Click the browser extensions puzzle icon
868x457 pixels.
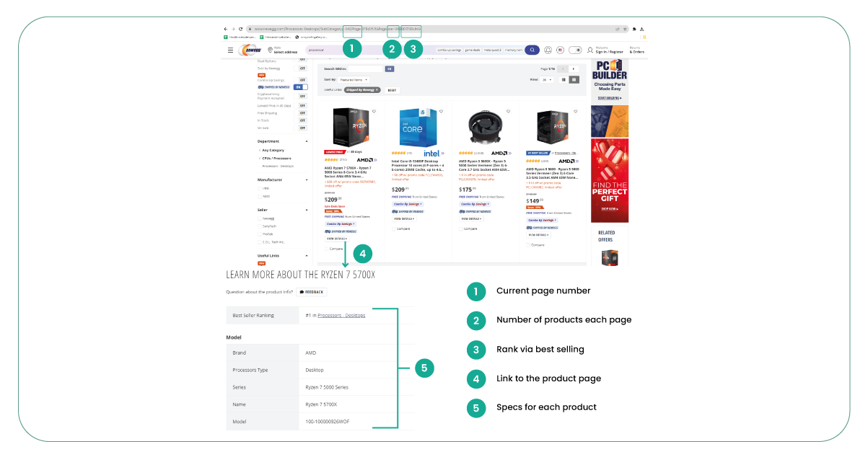[x=634, y=29]
